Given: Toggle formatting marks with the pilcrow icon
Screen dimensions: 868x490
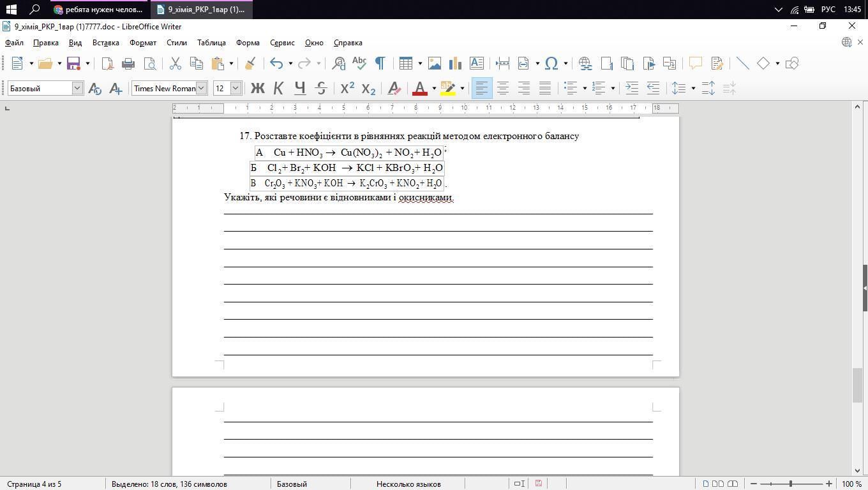Looking at the screenshot, I should click(380, 63).
